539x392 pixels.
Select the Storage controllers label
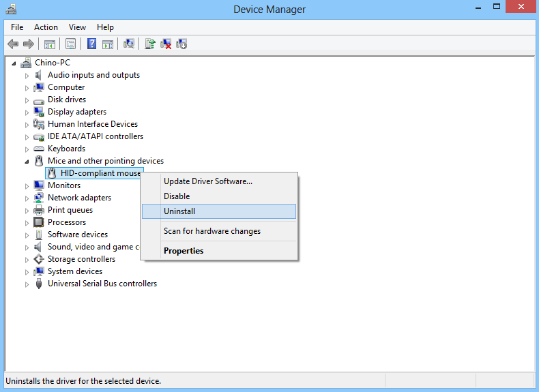coord(81,259)
